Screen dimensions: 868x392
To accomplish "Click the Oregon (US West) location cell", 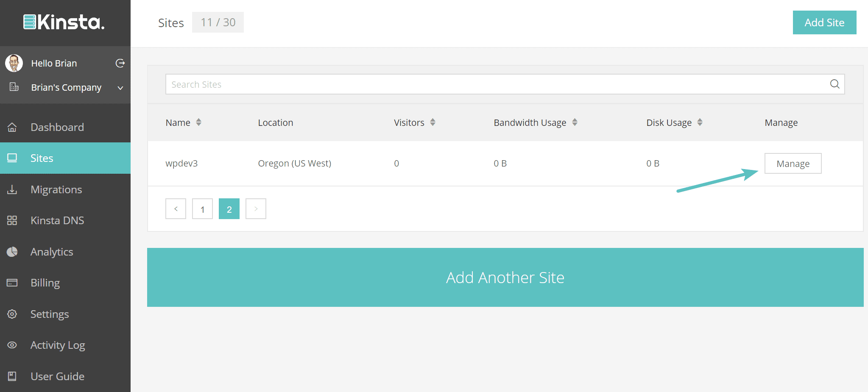I will (295, 164).
